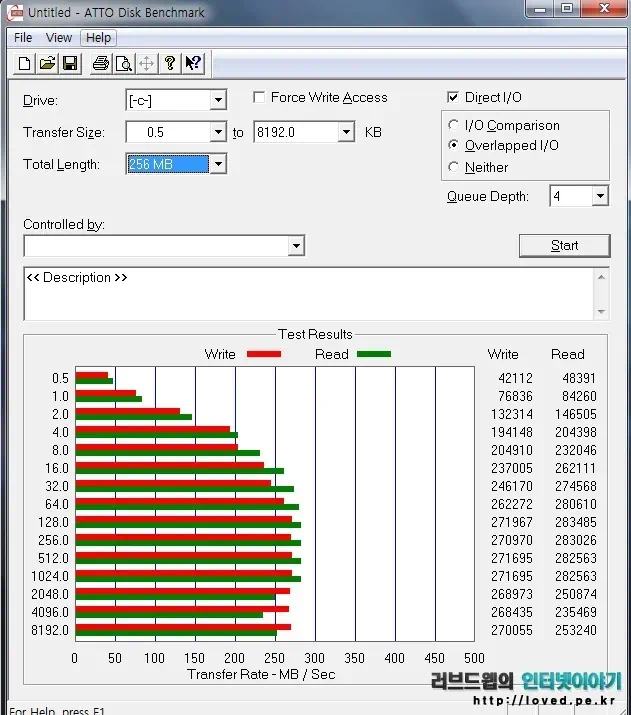
Task: Click the question mark About icon
Action: [x=170, y=64]
